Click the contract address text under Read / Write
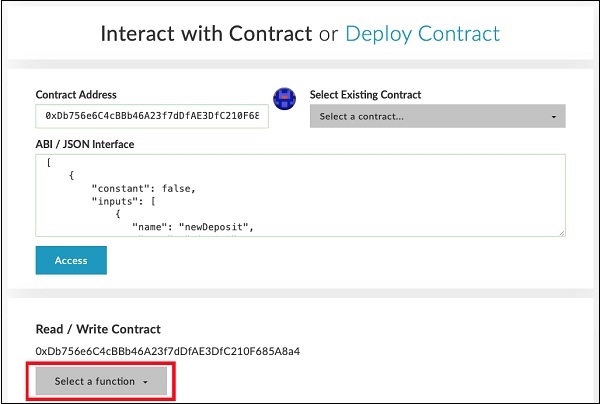Image resolution: width=600 pixels, height=404 pixels. click(168, 351)
